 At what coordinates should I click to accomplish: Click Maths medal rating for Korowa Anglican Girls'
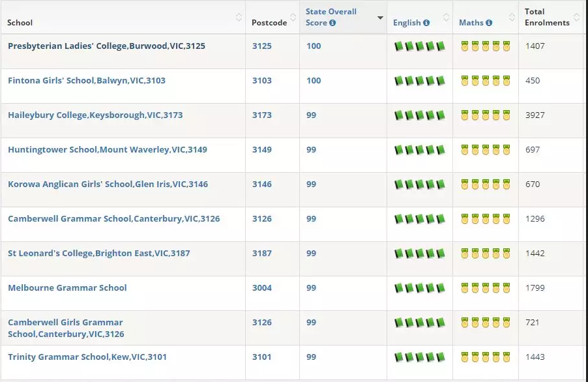pyautogui.click(x=486, y=184)
